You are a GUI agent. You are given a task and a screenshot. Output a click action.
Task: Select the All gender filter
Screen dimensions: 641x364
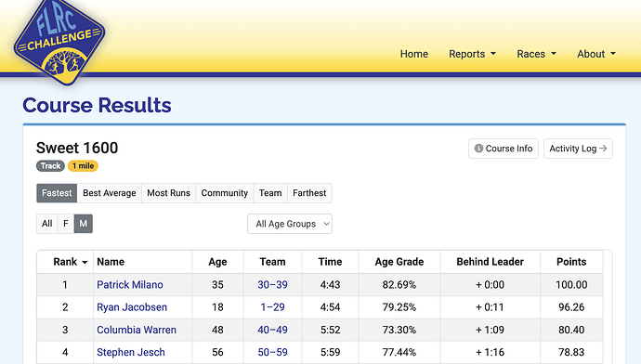pyautogui.click(x=47, y=224)
